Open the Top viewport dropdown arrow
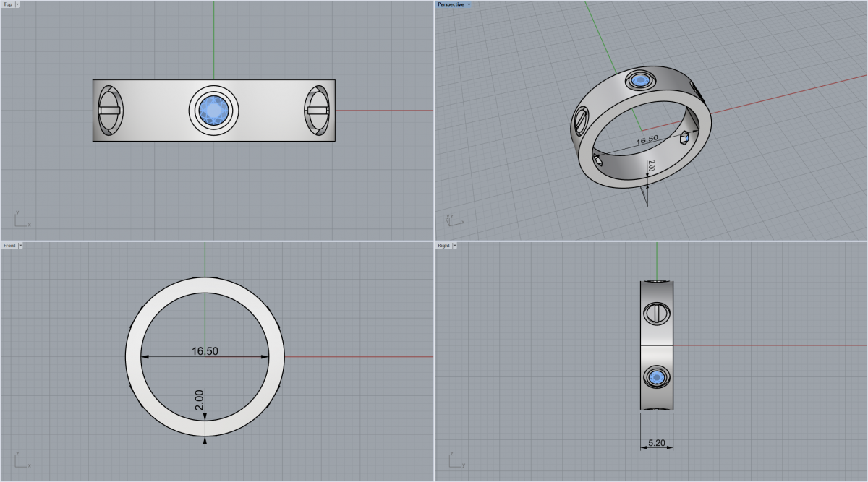This screenshot has height=482, width=868. click(17, 4)
